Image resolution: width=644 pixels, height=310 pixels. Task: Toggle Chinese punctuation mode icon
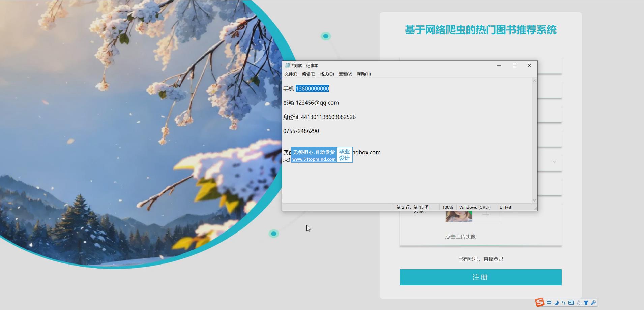pyautogui.click(x=563, y=303)
